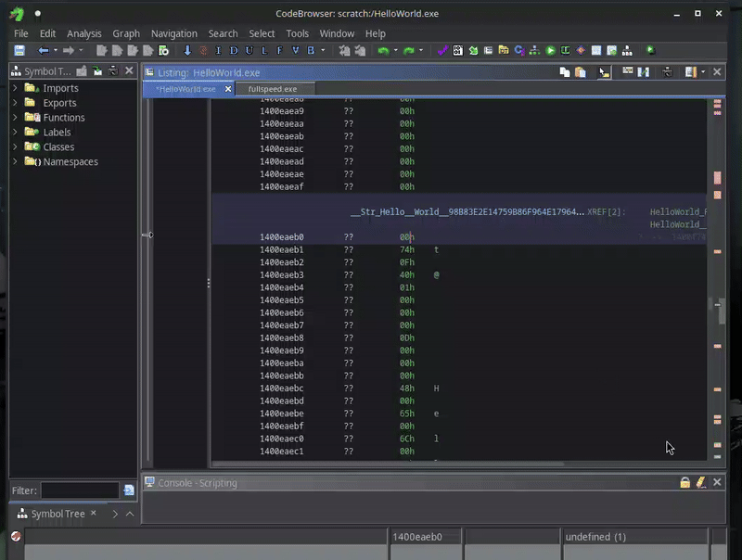The image size is (742, 560).
Task: Take a Listing snapshot camera icon
Action: (667, 72)
